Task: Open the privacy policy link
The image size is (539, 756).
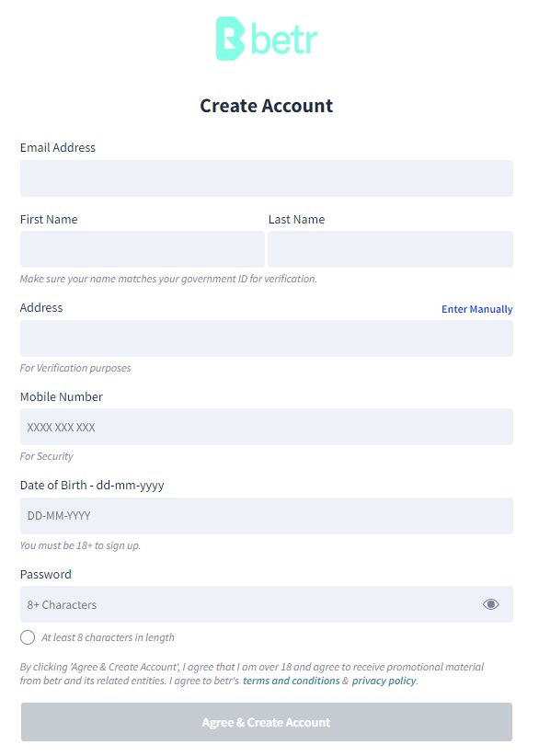Action: [x=384, y=681]
